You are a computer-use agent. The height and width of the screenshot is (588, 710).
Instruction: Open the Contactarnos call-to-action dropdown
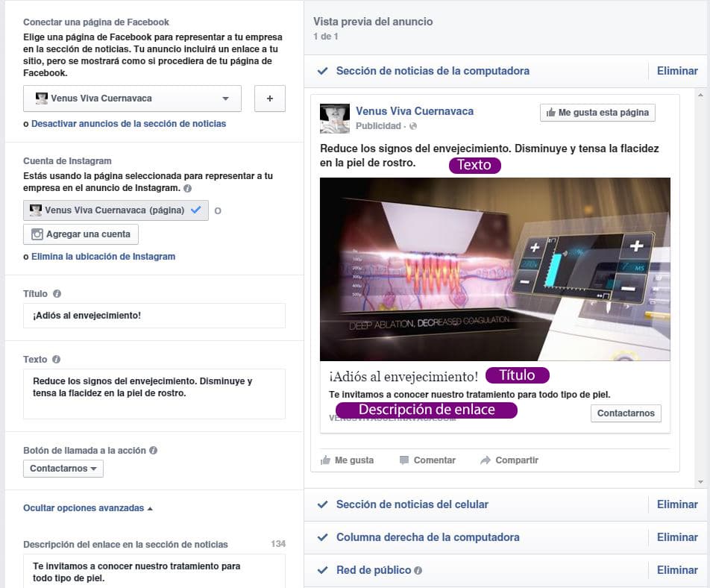tap(63, 469)
